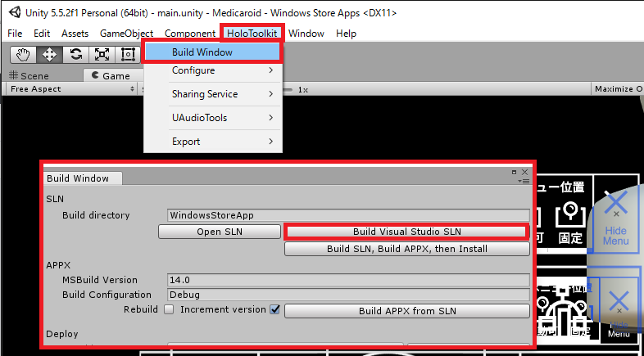Open the GameObject menu
This screenshot has height=356, width=644.
(x=126, y=34)
